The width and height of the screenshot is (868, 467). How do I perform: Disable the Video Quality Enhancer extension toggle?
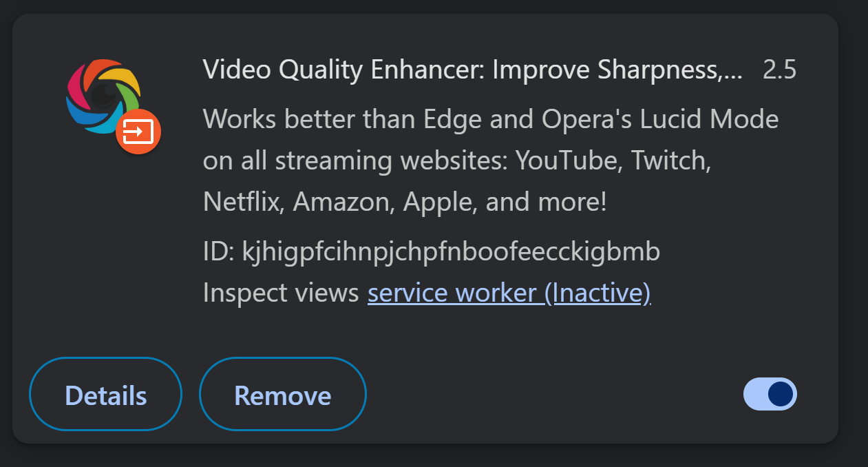point(770,394)
